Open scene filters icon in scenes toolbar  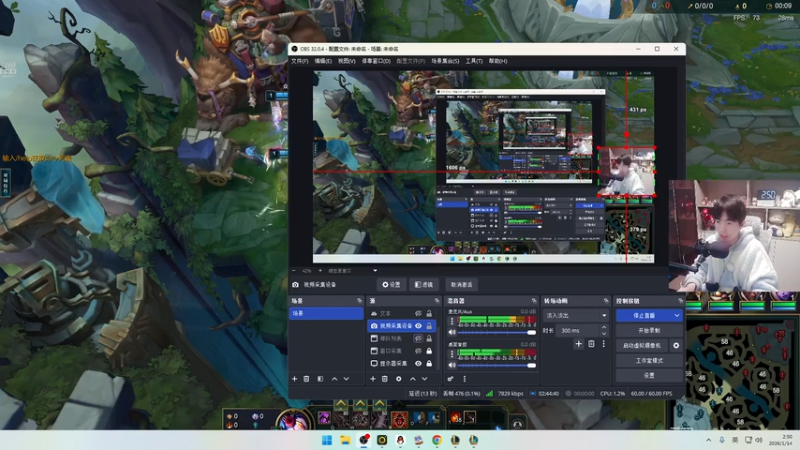(x=320, y=379)
